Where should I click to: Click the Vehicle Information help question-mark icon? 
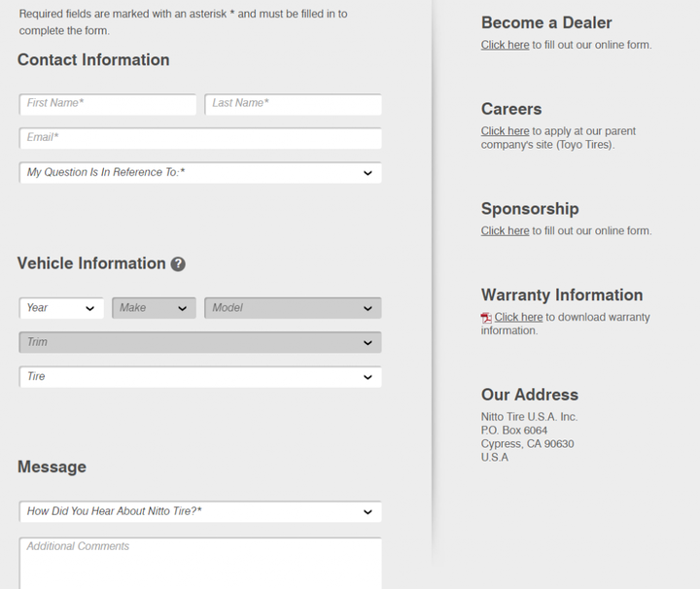coord(178,263)
